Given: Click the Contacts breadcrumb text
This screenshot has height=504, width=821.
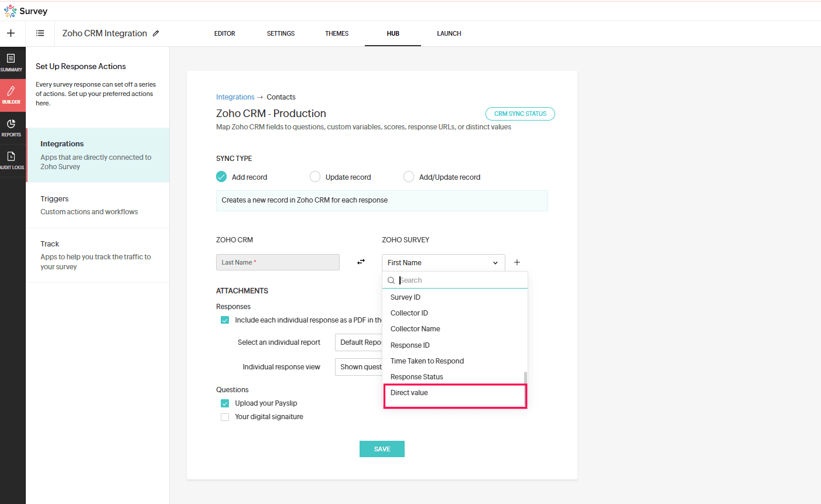Looking at the screenshot, I should tap(281, 97).
